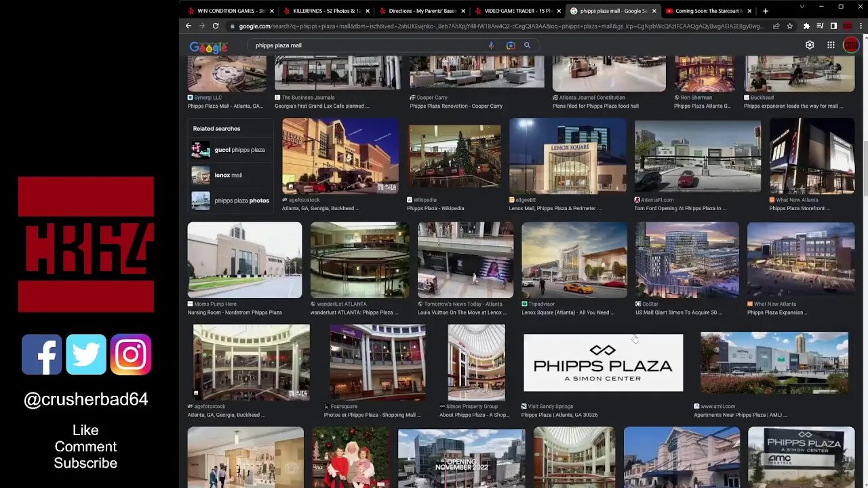Open the CoStar aerial development rendering thumbnail
The width and height of the screenshot is (868, 488).
point(687,260)
